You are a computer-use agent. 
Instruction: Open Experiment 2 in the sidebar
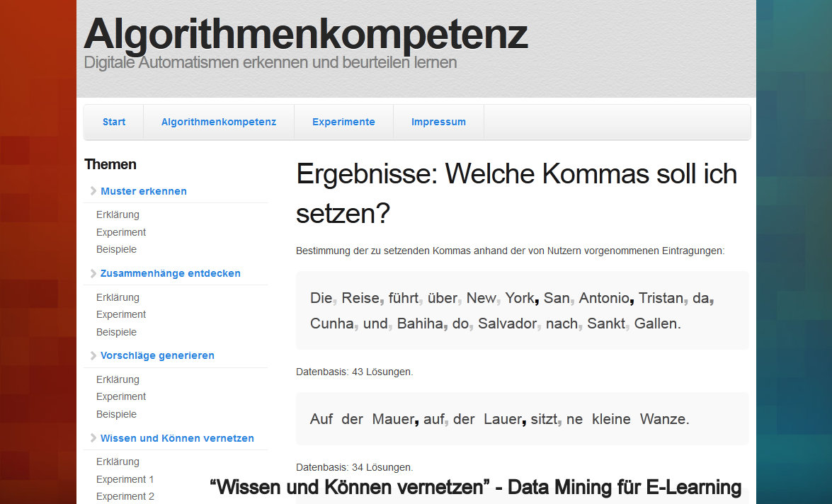coord(125,496)
